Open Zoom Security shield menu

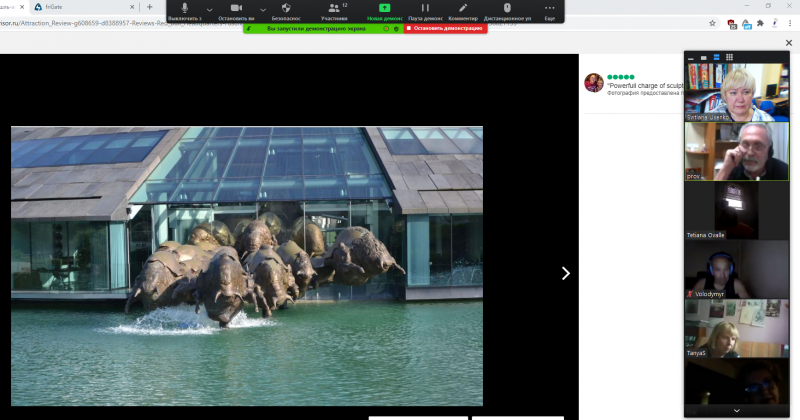point(286,11)
